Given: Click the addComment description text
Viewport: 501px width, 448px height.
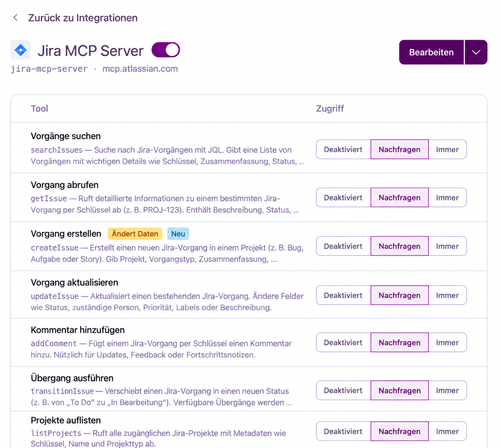Looking at the screenshot, I should click(161, 349).
